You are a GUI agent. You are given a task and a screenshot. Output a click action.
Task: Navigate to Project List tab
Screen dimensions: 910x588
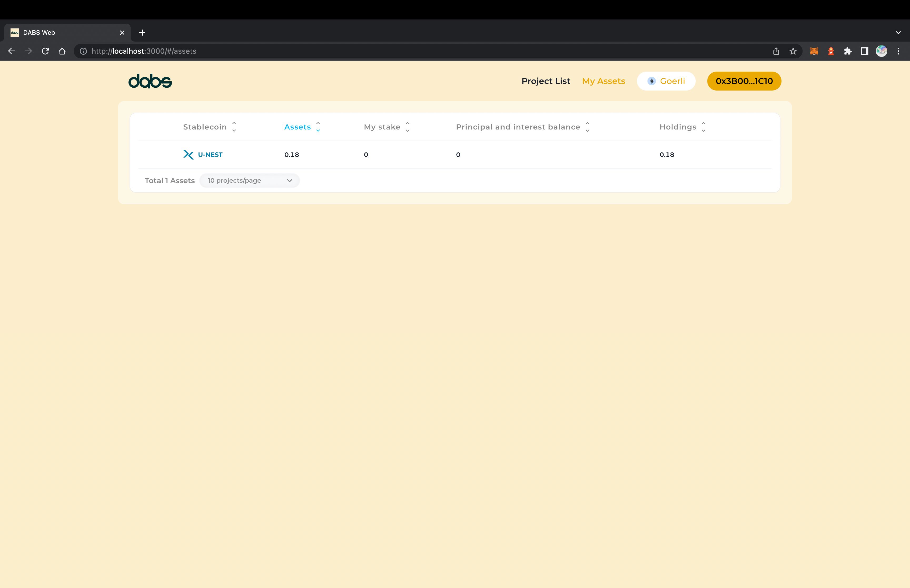tap(546, 81)
